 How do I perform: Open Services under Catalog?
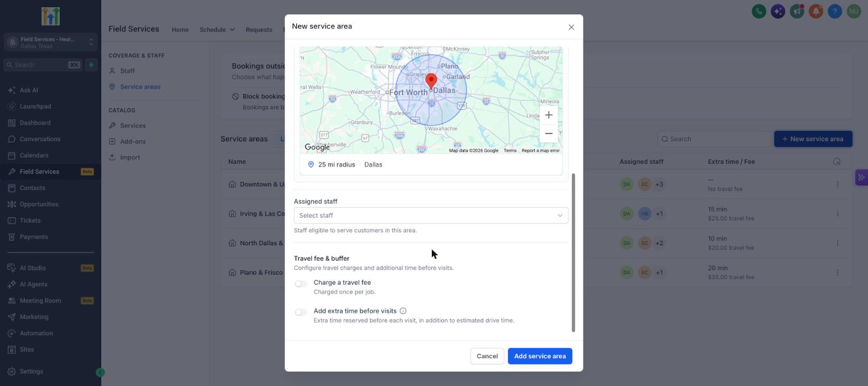[133, 126]
